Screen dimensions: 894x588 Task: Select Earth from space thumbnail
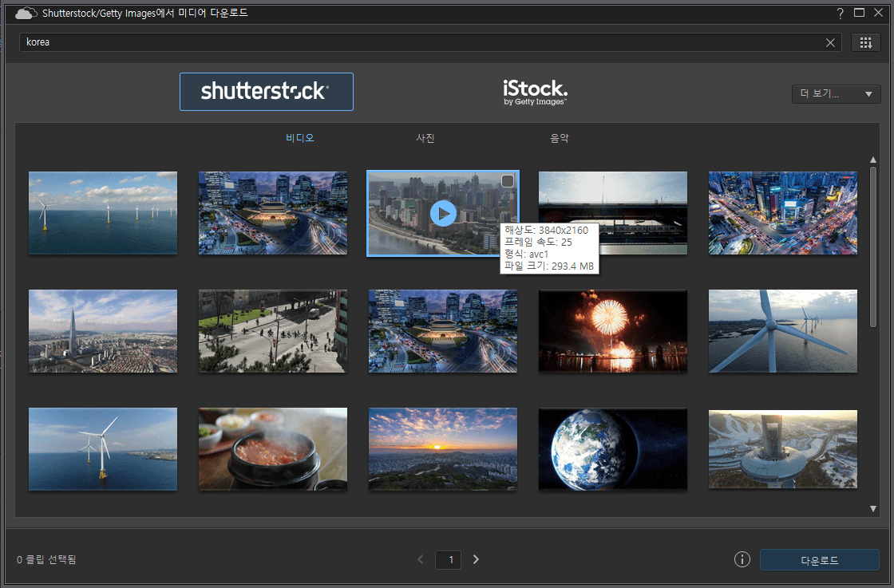(x=613, y=449)
